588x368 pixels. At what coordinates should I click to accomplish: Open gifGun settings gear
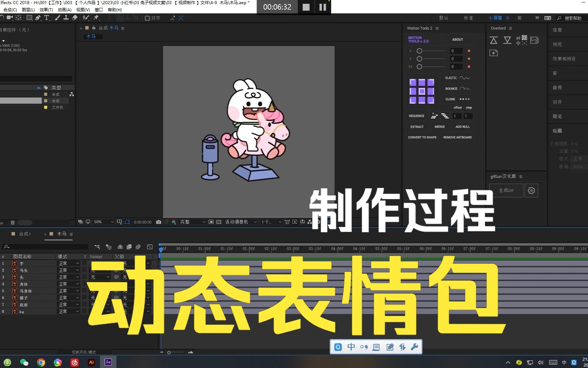[532, 190]
